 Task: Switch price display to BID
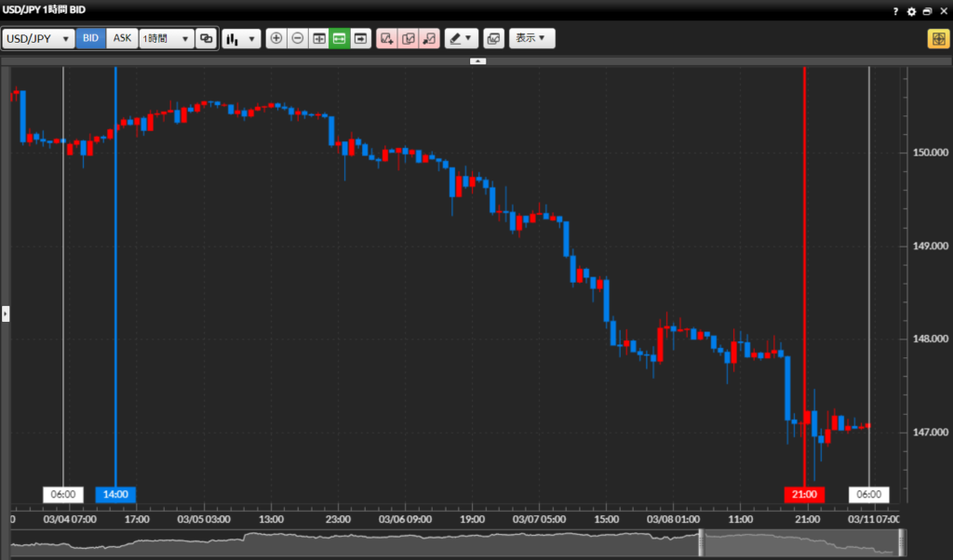[90, 39]
